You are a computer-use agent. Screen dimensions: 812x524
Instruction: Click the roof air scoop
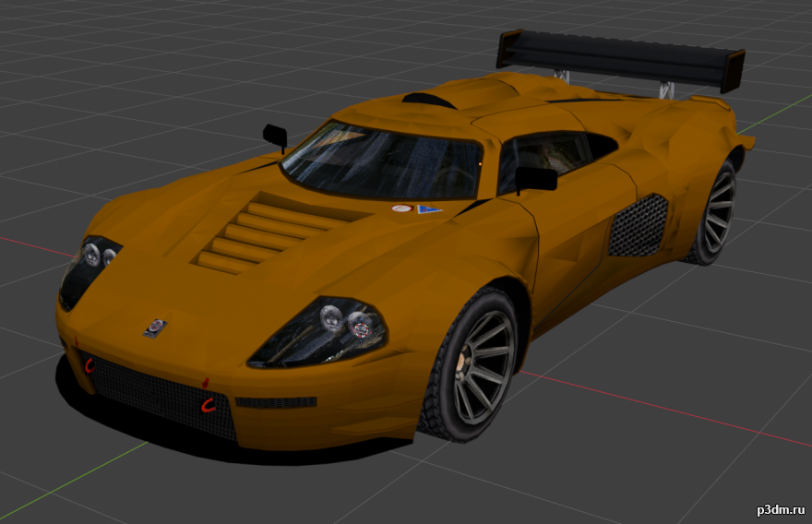pos(429,100)
